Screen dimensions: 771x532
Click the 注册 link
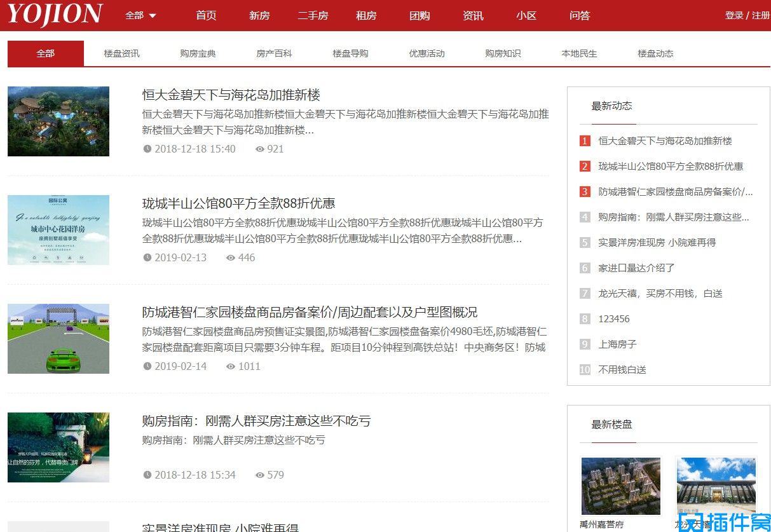(761, 15)
